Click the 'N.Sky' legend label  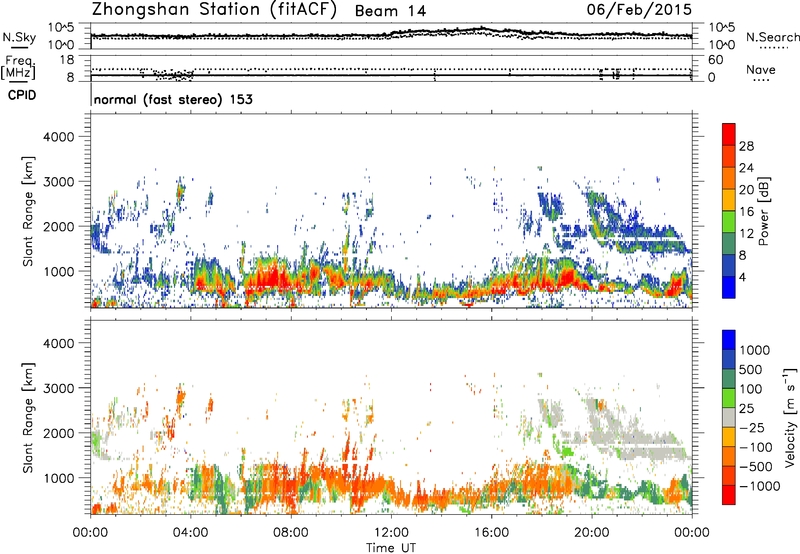click(x=19, y=37)
